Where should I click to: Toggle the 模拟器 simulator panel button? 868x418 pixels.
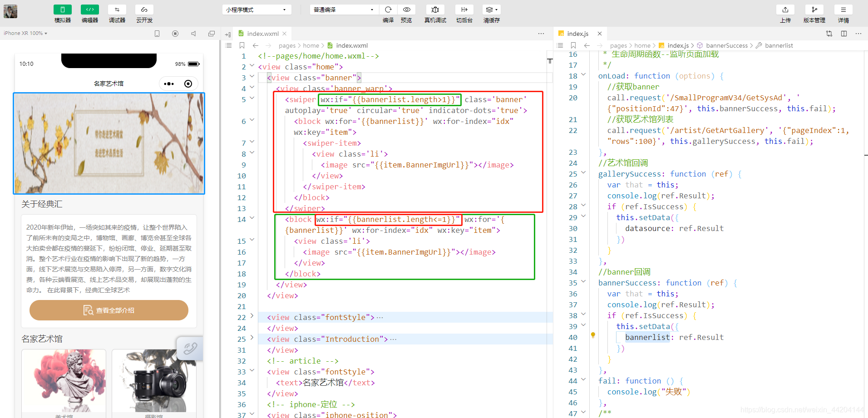tap(63, 10)
